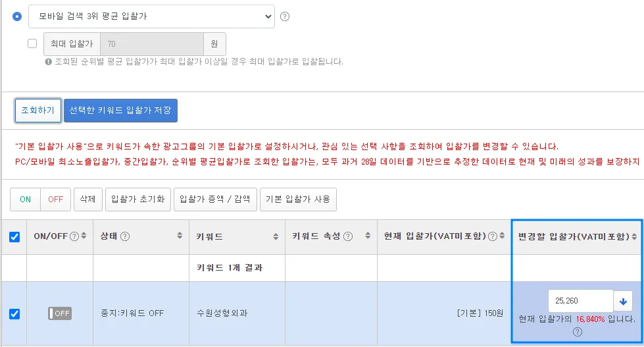Screen dimensions: 644x347
Task: Sort the 현재 입찰가 column
Action: (x=502, y=236)
